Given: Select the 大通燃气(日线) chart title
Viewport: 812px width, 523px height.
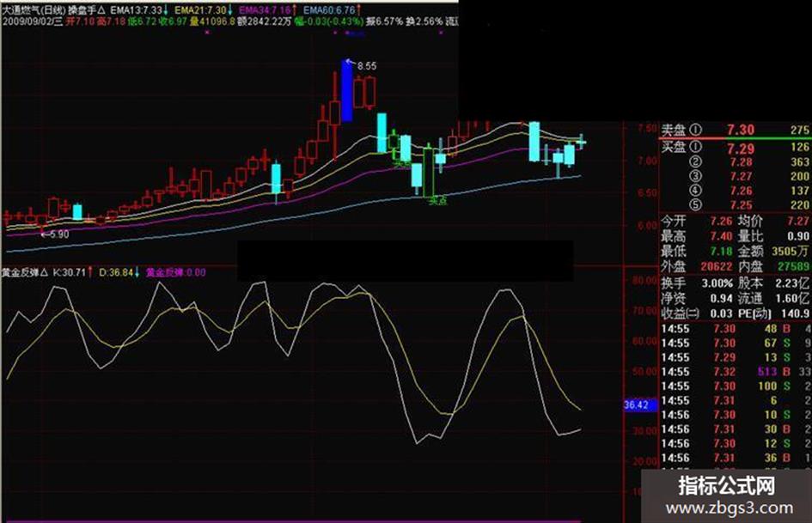Looking at the screenshot, I should [x=34, y=10].
